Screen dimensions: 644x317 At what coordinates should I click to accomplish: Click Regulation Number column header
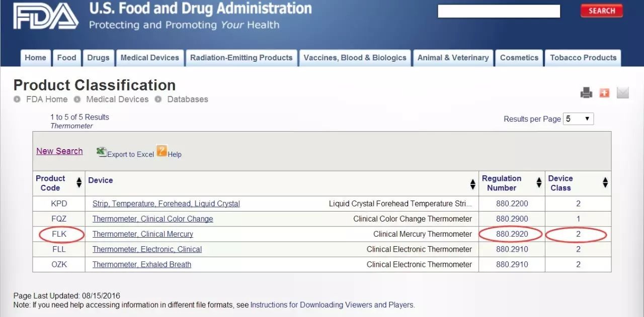502,183
